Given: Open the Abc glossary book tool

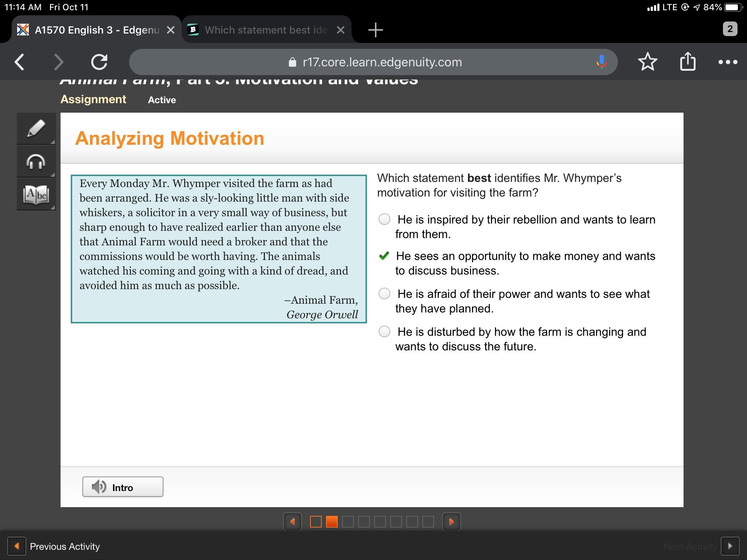Looking at the screenshot, I should [36, 194].
